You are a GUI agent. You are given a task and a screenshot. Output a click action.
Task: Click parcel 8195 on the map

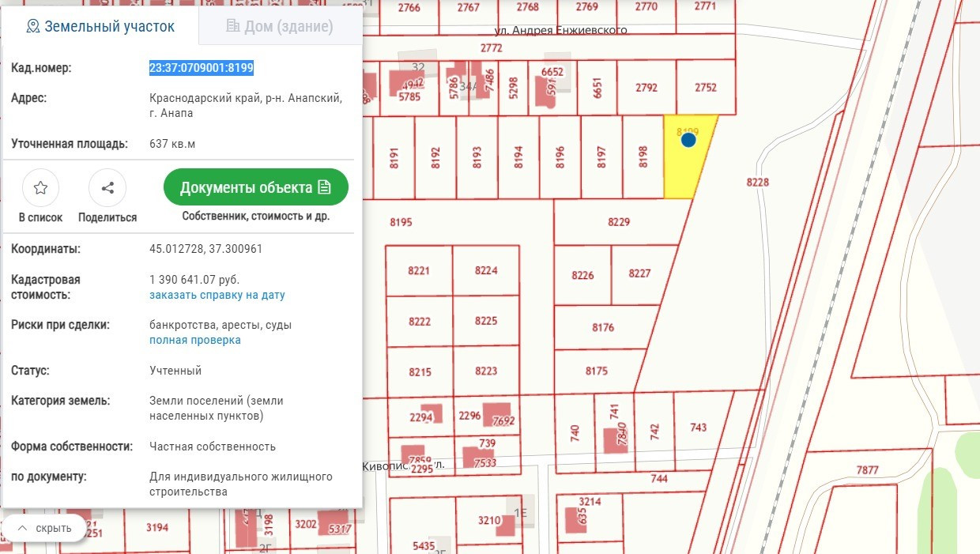(401, 222)
